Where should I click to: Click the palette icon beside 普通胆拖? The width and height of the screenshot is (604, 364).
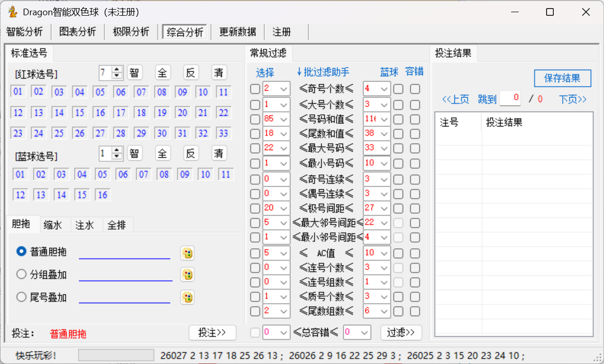coord(187,253)
